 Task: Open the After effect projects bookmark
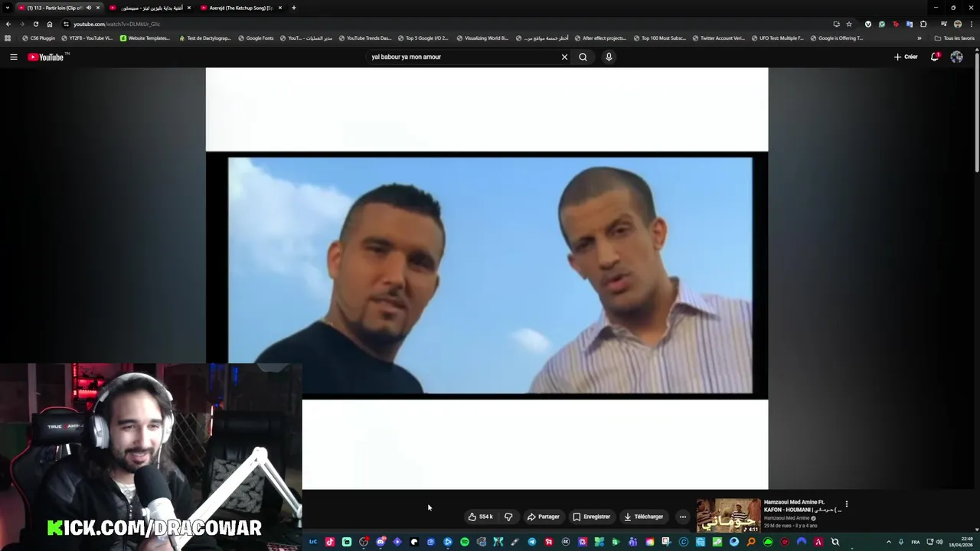pyautogui.click(x=600, y=38)
